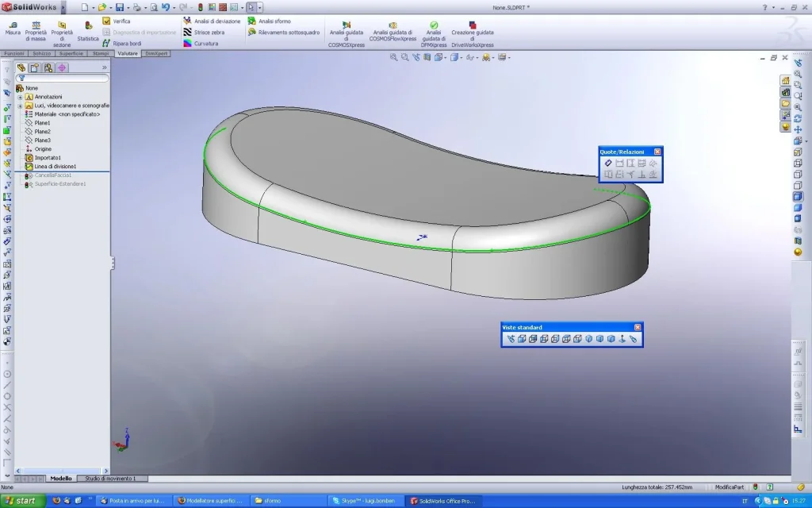Open the Select cursor dropdown arrow
The width and height of the screenshot is (812, 508).
[259, 8]
